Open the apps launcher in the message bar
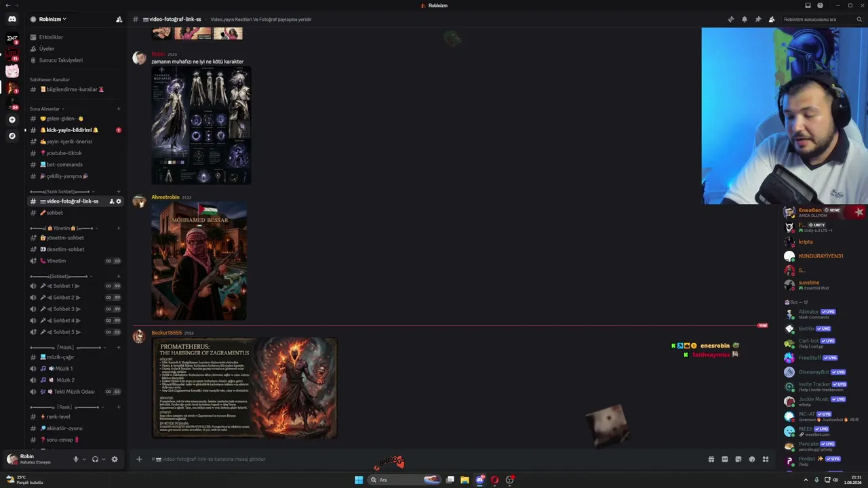Viewport: 868px width, 488px height. [766, 459]
